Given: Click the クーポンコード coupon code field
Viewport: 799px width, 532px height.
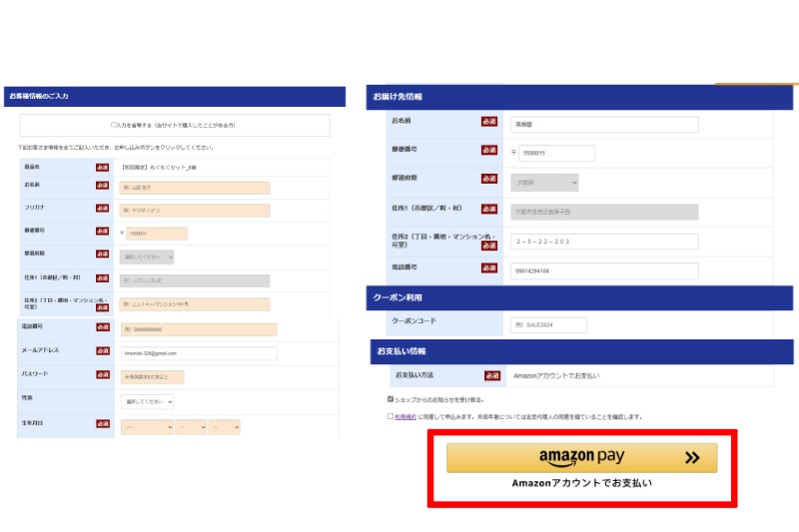Looking at the screenshot, I should (x=548, y=324).
